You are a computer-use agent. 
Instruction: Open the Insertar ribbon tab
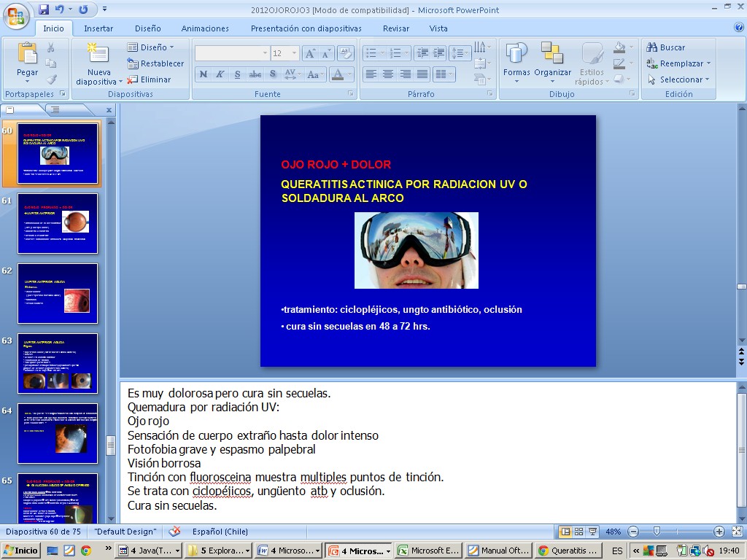(98, 28)
